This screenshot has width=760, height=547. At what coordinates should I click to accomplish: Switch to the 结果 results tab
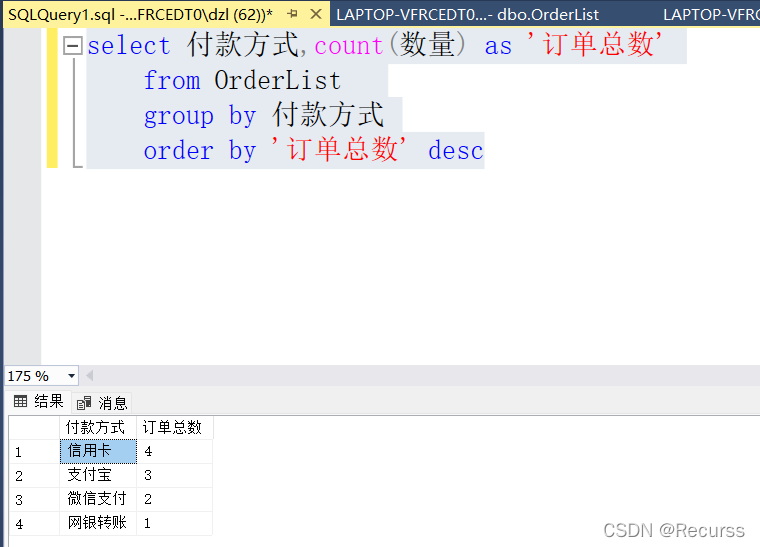(x=39, y=401)
